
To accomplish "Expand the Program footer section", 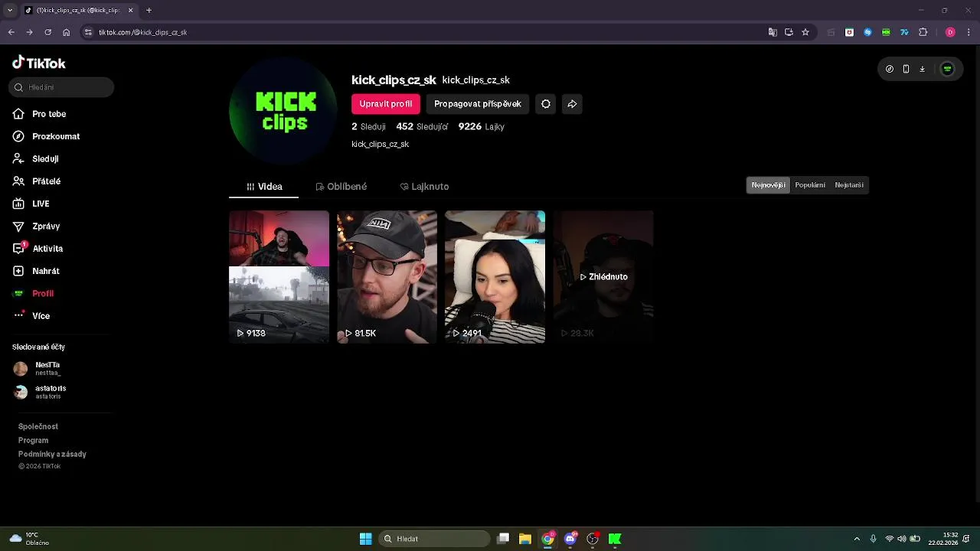I will tap(34, 441).
